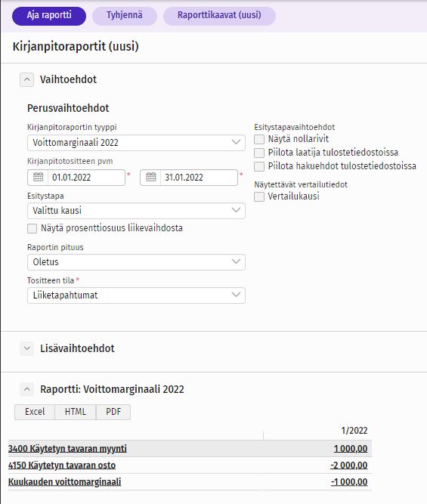The height and width of the screenshot is (504, 427).
Task: Collapse the Raportti: Voittomarginaali 2022 section
Action: (x=26, y=389)
